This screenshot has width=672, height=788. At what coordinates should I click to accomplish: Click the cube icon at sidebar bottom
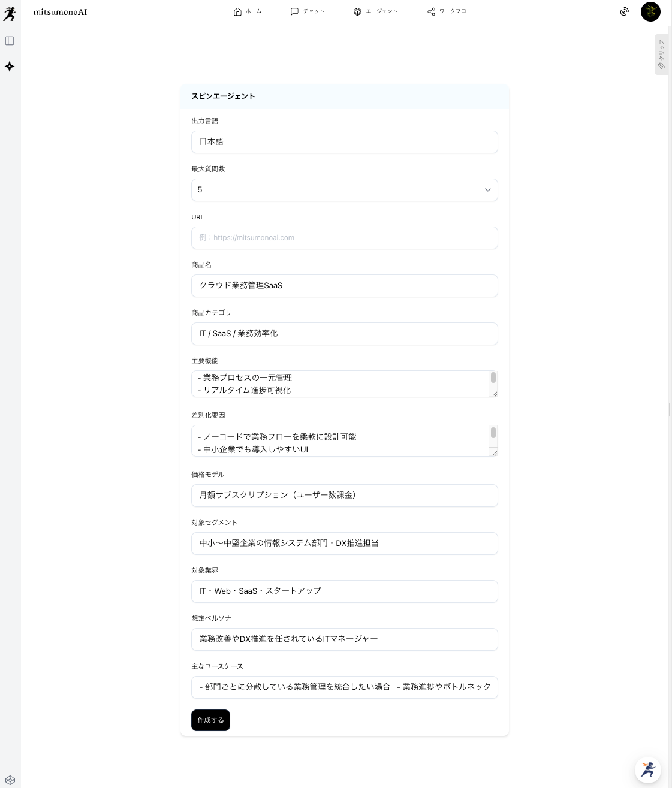coord(10,780)
